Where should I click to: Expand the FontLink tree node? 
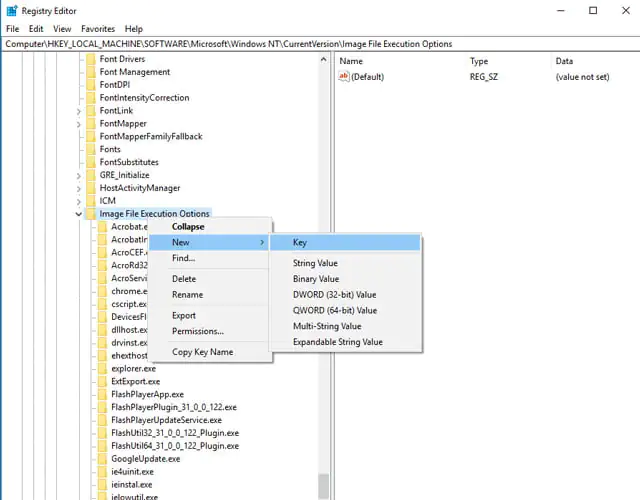tap(78, 111)
